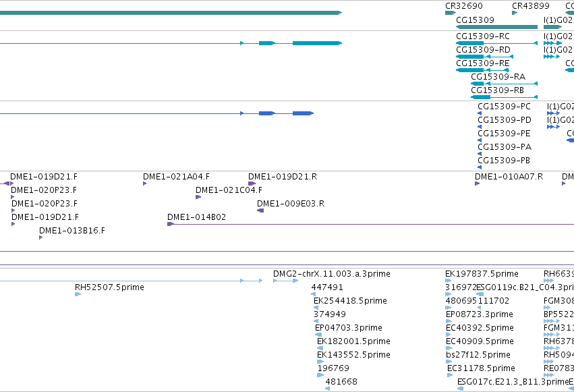Viewport: 574px width, 392px height.
Task: Click the CG15309 gene label
Action: [x=475, y=20]
